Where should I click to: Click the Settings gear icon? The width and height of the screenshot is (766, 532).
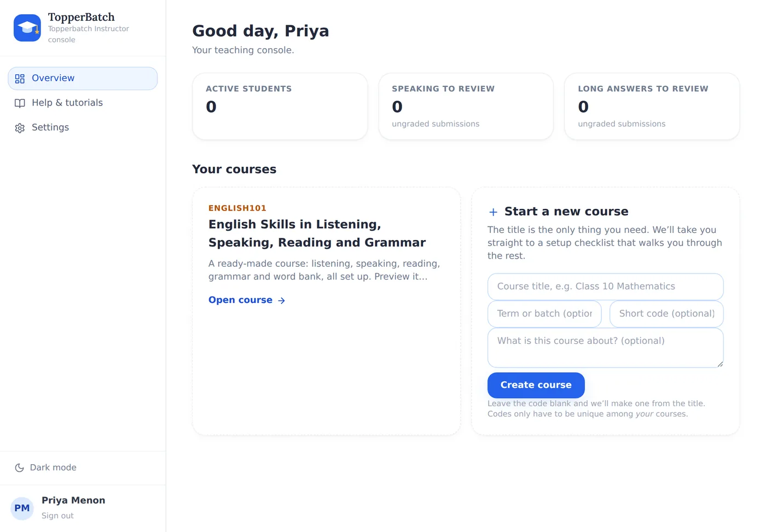20,128
